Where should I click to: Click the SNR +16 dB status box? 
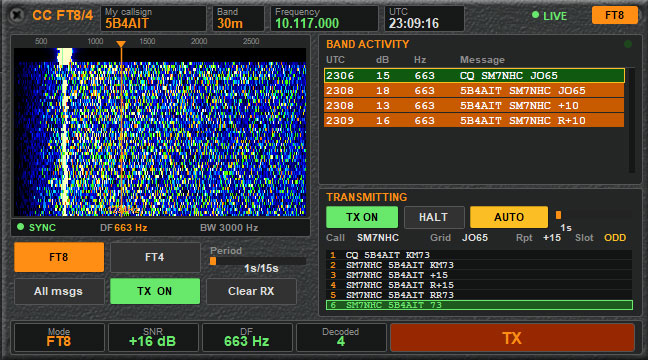coord(153,338)
